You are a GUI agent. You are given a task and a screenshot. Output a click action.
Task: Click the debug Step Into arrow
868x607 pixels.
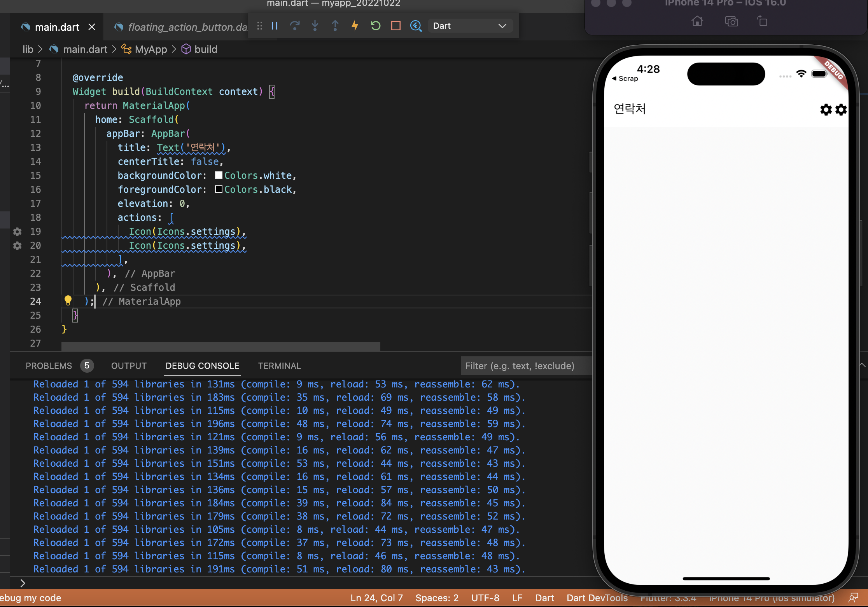tap(315, 26)
